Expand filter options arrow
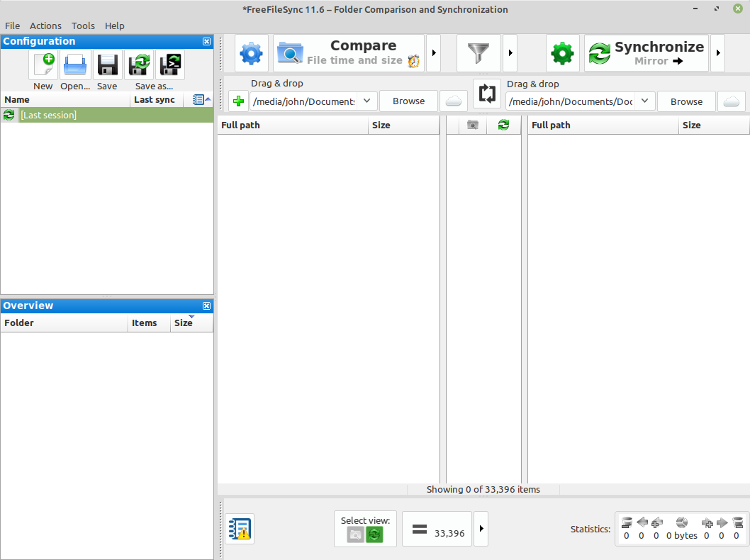 coord(510,53)
